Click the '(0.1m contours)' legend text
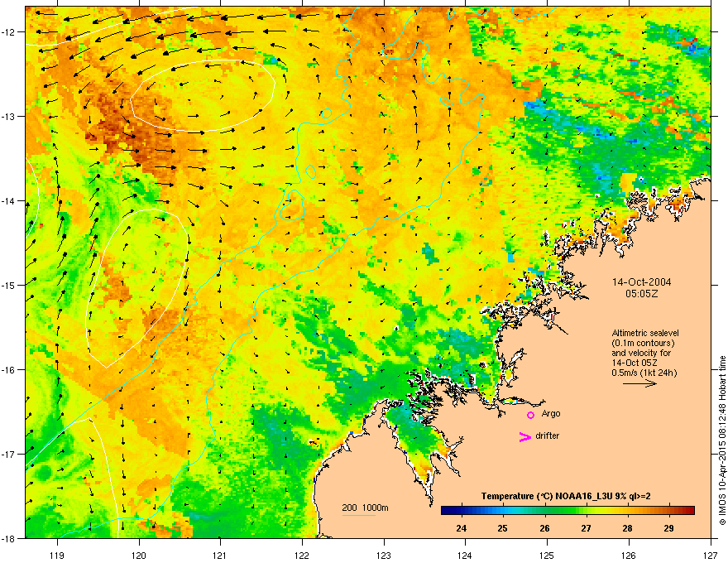Screen dimensions: 728x563 [643, 344]
